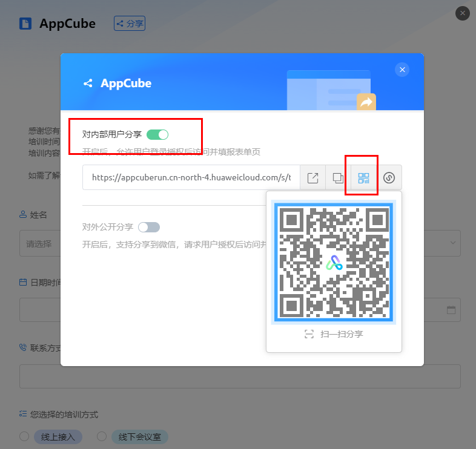Select the 线上接入 radio option
This screenshot has height=449, width=476.
tap(24, 436)
